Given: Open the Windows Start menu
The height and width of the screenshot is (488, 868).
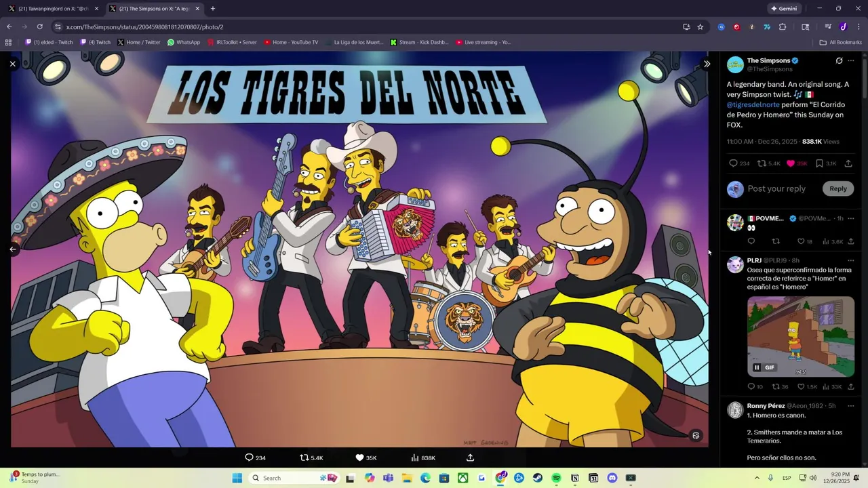Looking at the screenshot, I should (x=237, y=478).
